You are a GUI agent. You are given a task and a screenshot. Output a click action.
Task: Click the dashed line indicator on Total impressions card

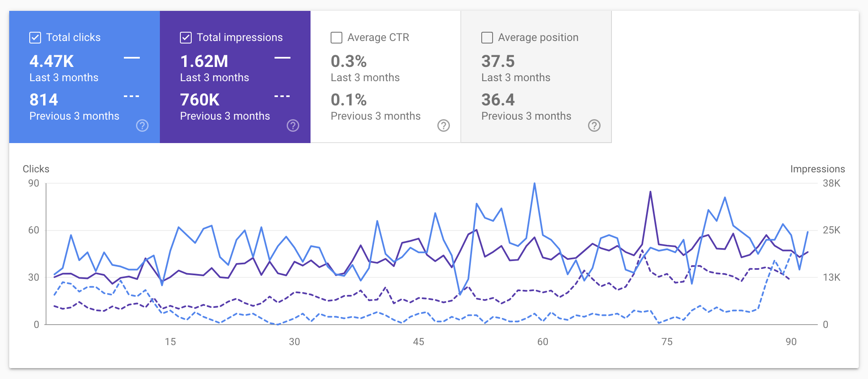click(282, 96)
